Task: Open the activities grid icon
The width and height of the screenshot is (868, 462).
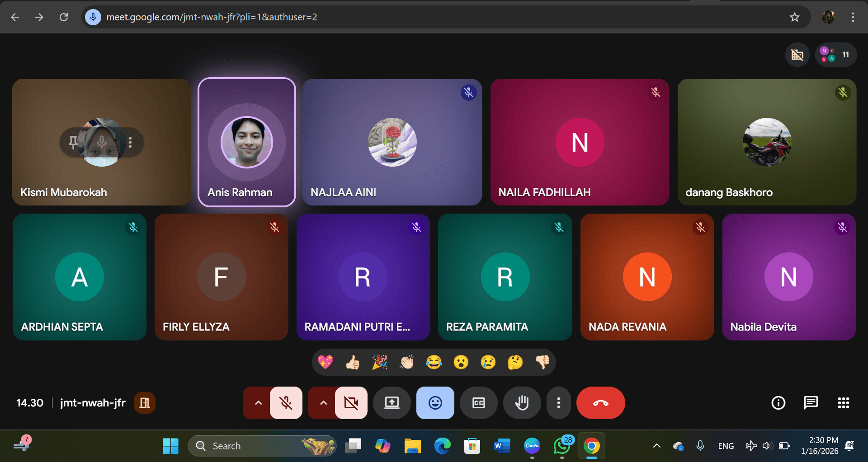Action: pyautogui.click(x=843, y=403)
